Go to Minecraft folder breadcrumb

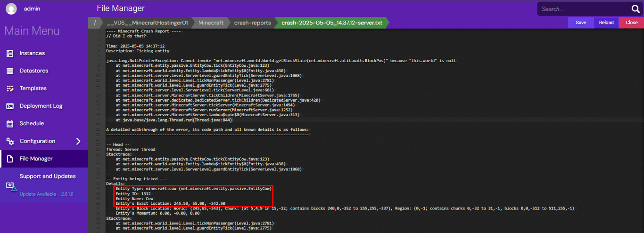click(211, 23)
